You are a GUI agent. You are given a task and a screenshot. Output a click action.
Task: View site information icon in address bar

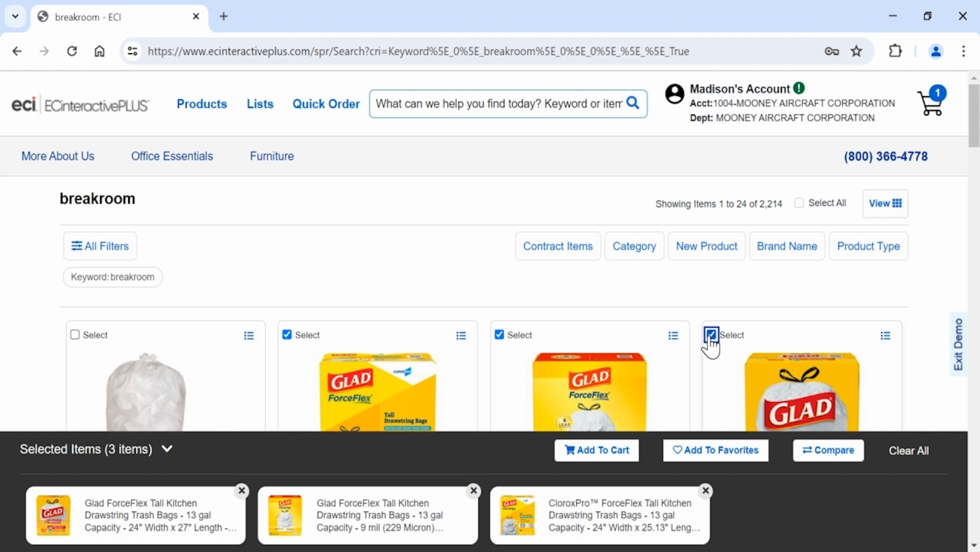pyautogui.click(x=132, y=51)
